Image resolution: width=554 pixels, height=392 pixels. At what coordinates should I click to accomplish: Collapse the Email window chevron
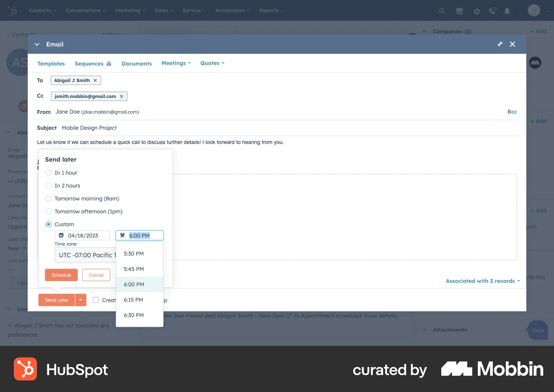pyautogui.click(x=37, y=44)
